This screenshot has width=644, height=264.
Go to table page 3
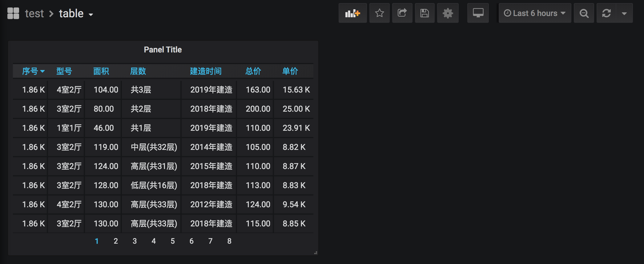pyautogui.click(x=135, y=241)
